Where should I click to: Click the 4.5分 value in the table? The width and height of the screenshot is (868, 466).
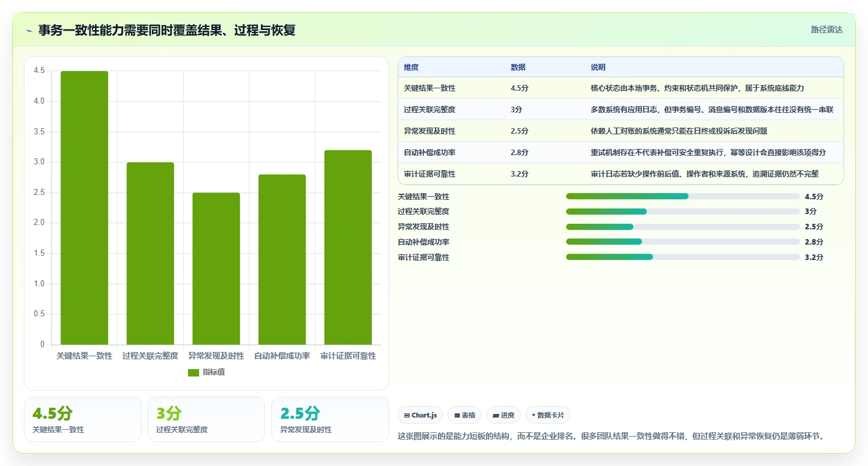(519, 88)
